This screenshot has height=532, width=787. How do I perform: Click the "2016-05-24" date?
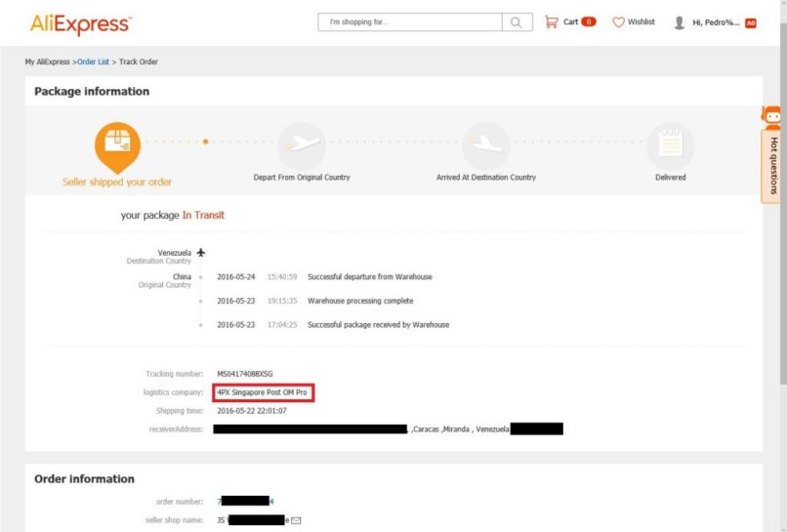236,276
